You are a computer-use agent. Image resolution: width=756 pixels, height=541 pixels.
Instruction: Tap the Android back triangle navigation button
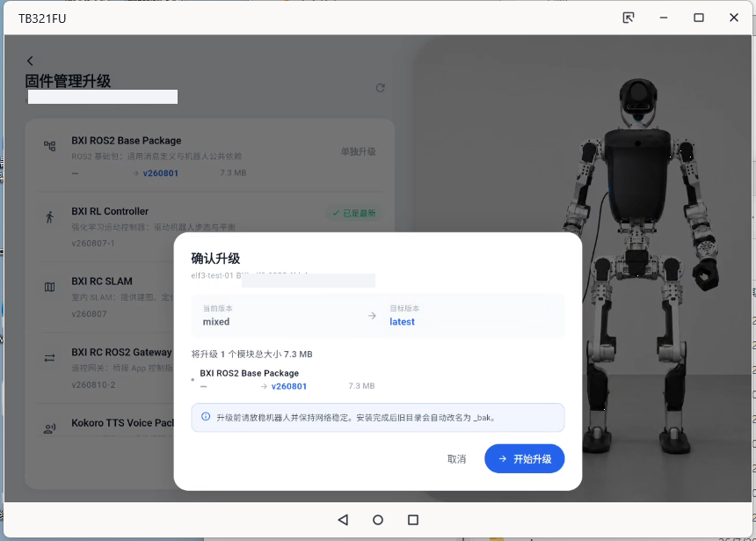pos(344,520)
